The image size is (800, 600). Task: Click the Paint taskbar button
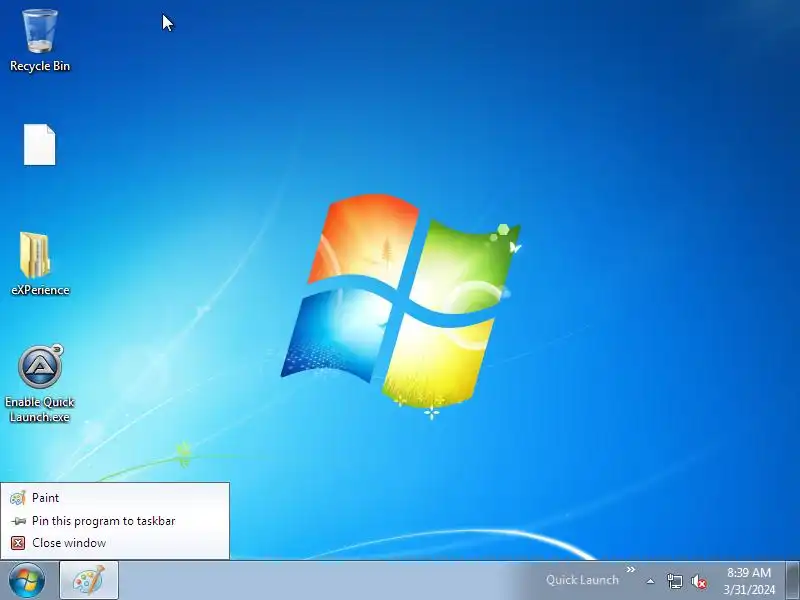pos(89,580)
